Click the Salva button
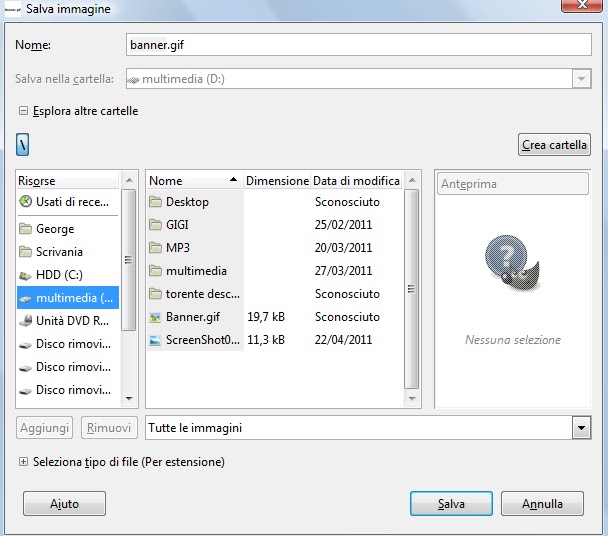The image size is (608, 536). pyautogui.click(x=451, y=503)
